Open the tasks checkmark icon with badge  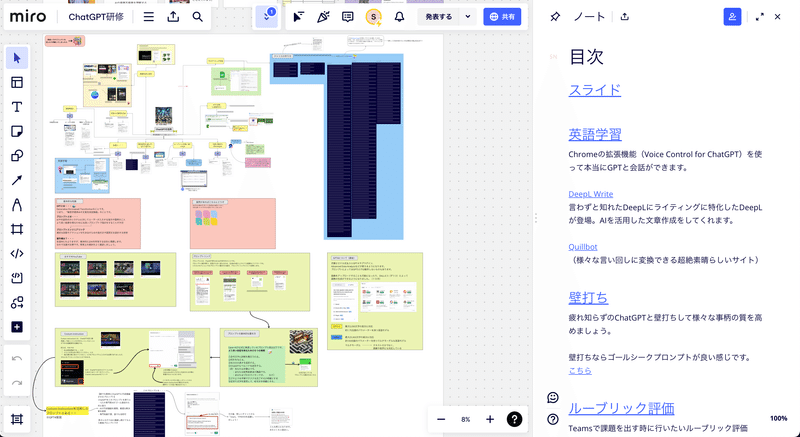267,17
